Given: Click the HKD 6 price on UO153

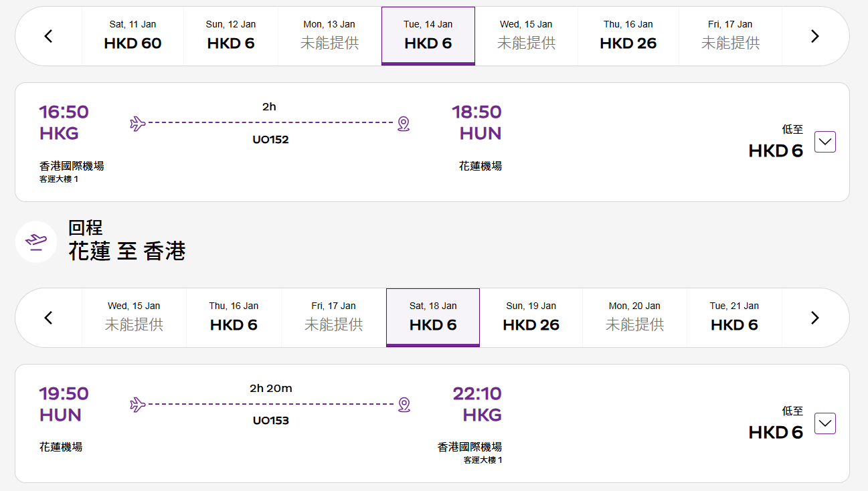Looking at the screenshot, I should tap(775, 433).
